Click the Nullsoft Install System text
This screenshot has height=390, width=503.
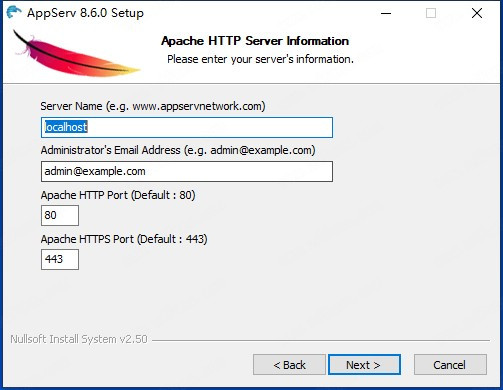click(x=79, y=339)
